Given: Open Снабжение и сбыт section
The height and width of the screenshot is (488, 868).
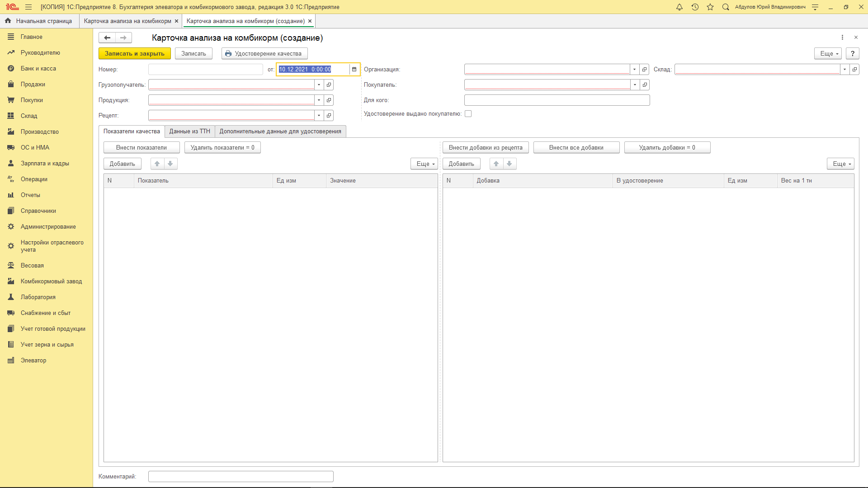Looking at the screenshot, I should 47,313.
